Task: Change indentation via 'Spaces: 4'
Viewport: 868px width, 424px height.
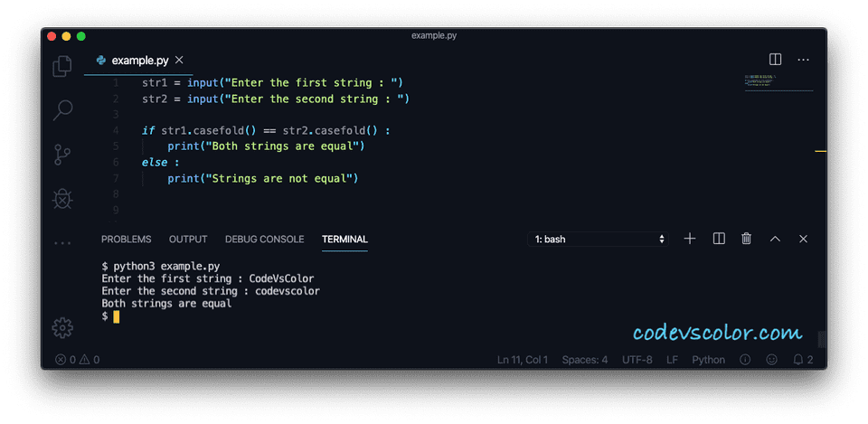Action: pos(584,360)
